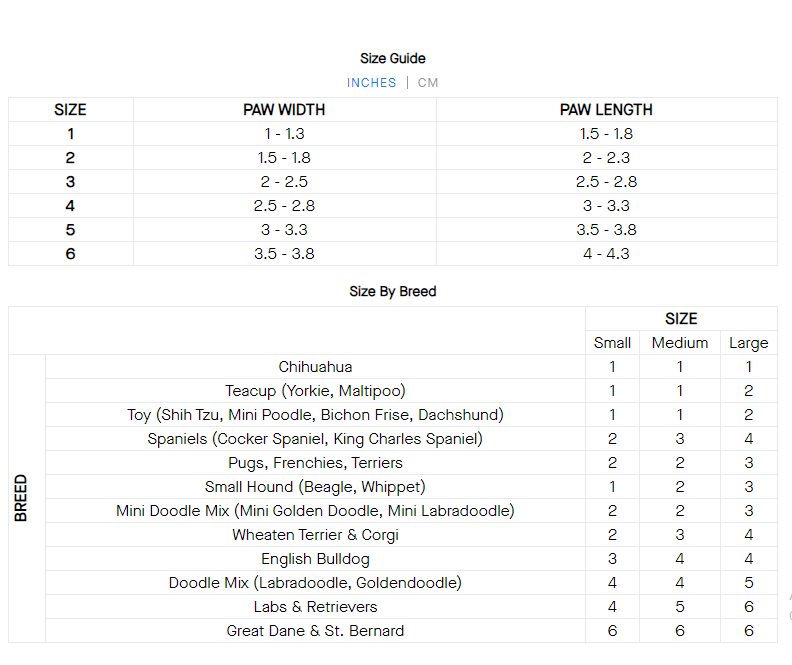Click the Medium size column header

tap(680, 343)
